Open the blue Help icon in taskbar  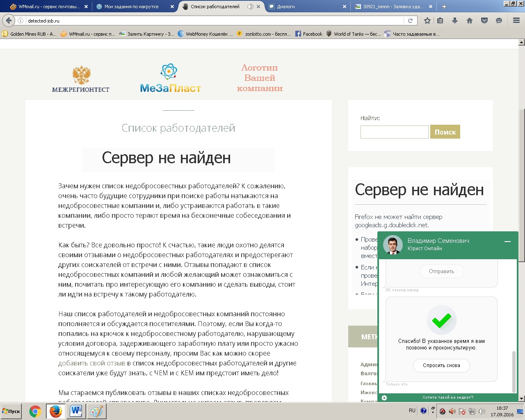(x=424, y=411)
